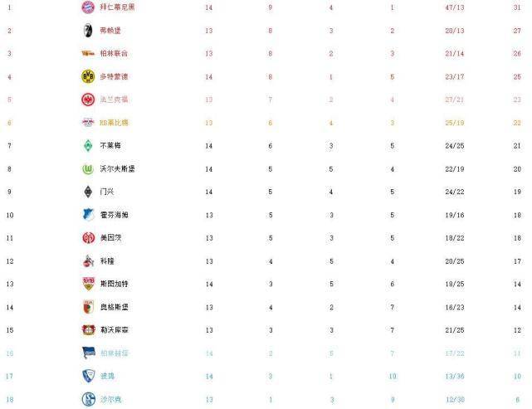Screen dimensions: 532x409
Task: Open the 沃尔夫斯堡 team name link
Action: click(x=117, y=169)
